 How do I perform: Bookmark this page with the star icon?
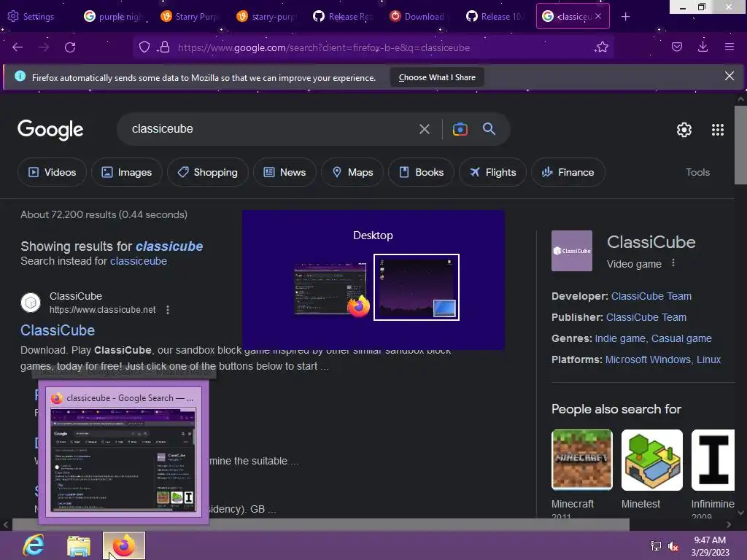602,47
